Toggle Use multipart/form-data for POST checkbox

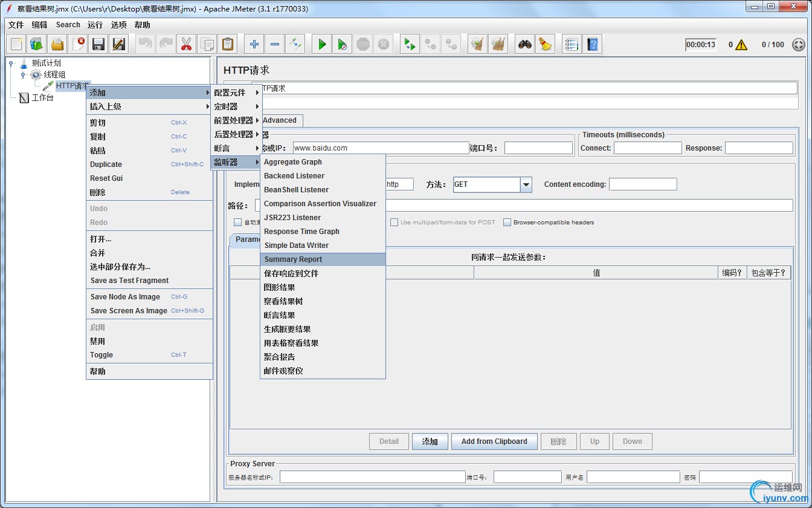click(x=395, y=222)
